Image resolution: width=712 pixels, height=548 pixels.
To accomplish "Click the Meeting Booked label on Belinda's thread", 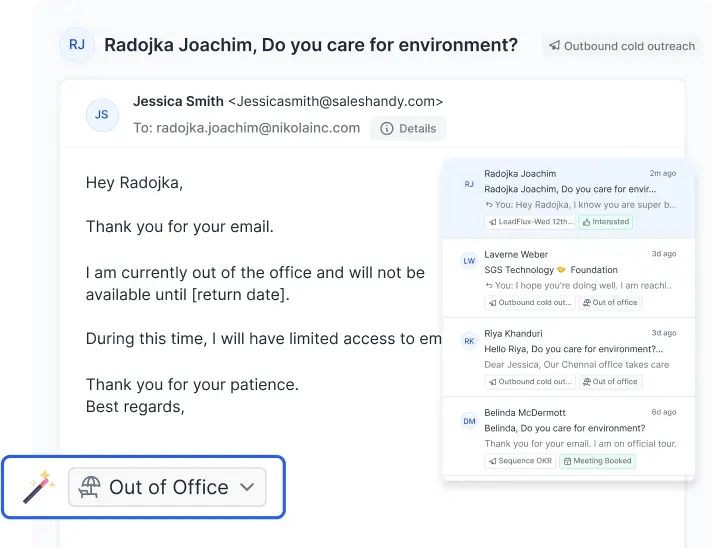I will point(597,461).
